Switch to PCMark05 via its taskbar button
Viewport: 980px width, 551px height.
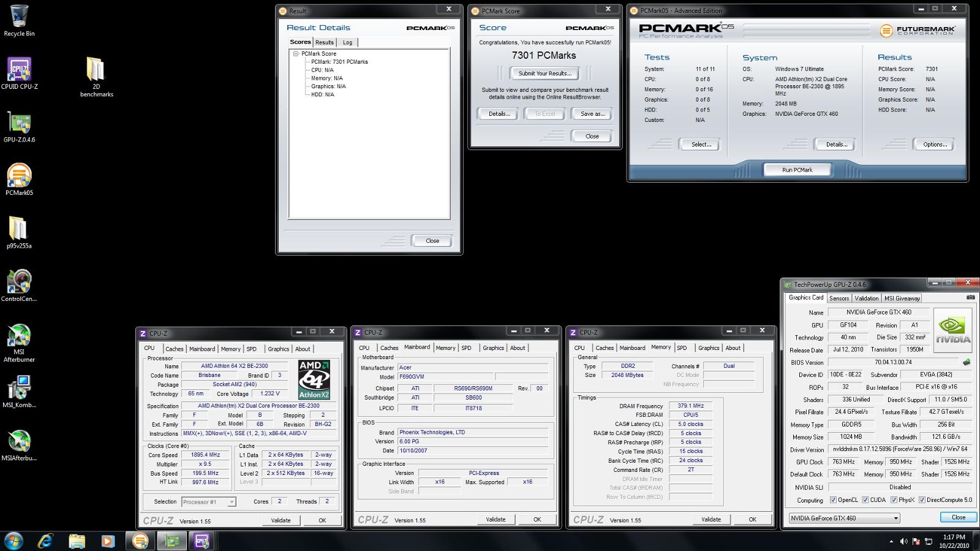pos(140,541)
